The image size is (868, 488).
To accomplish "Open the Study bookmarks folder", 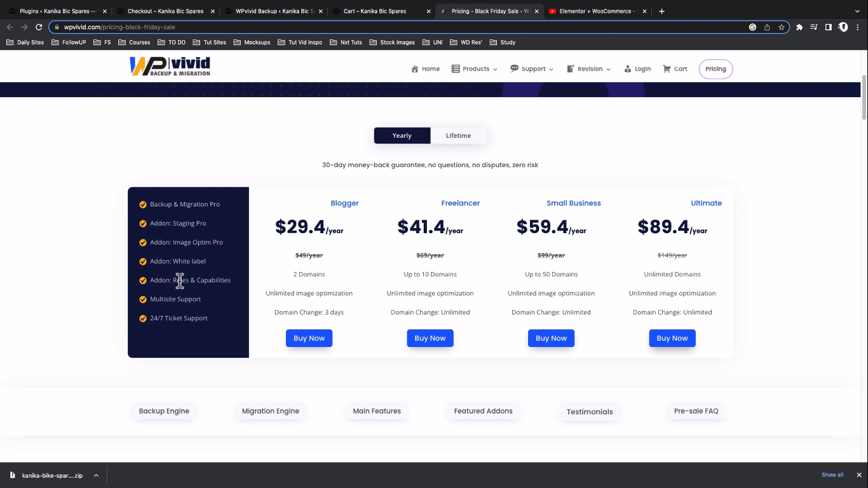I will pyautogui.click(x=501, y=43).
